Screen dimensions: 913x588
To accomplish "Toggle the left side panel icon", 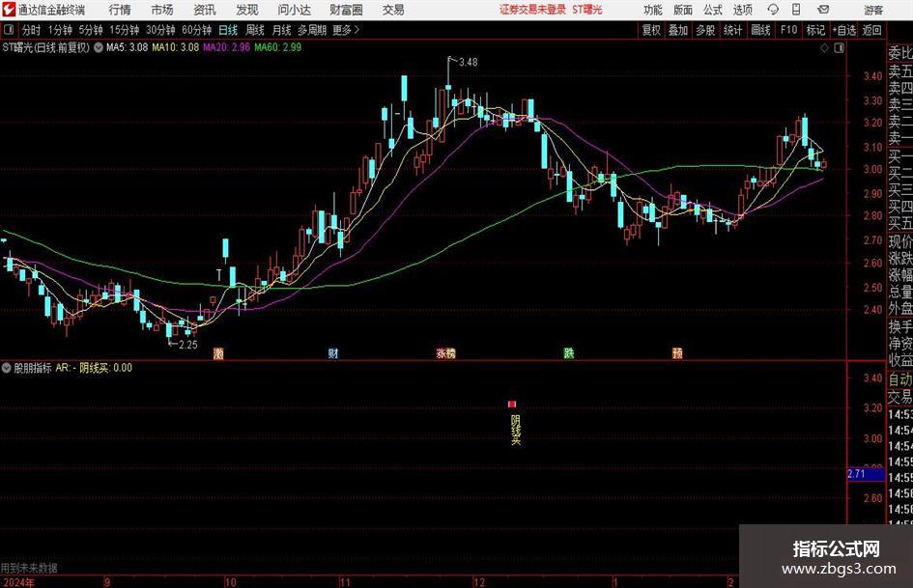I will click(x=9, y=30).
